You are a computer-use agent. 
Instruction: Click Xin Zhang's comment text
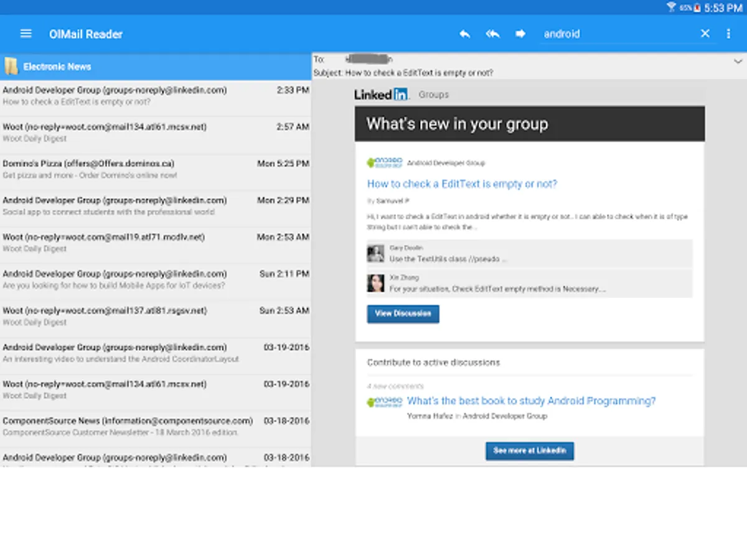coord(497,289)
